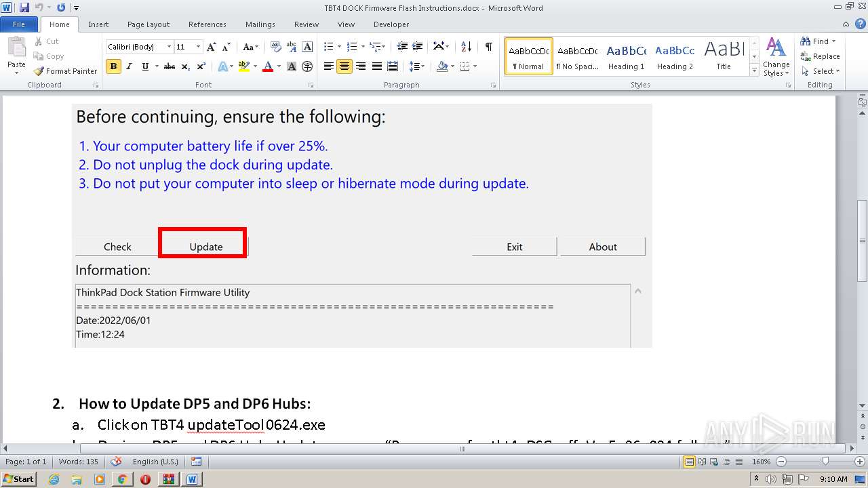Screen dimensions: 868x488
Task: Toggle Italic formatting
Action: [x=130, y=66]
